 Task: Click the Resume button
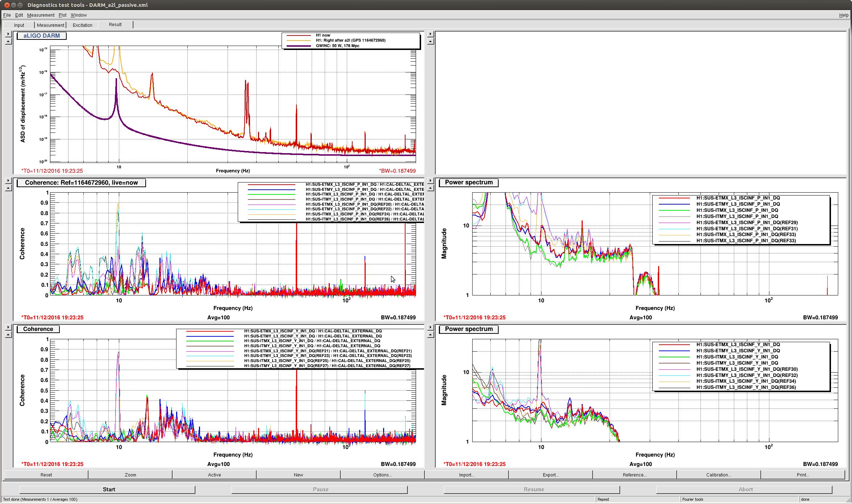click(x=532, y=490)
